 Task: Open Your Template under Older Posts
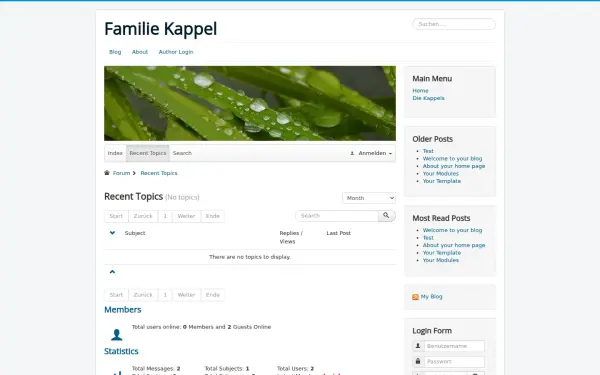pyautogui.click(x=442, y=181)
